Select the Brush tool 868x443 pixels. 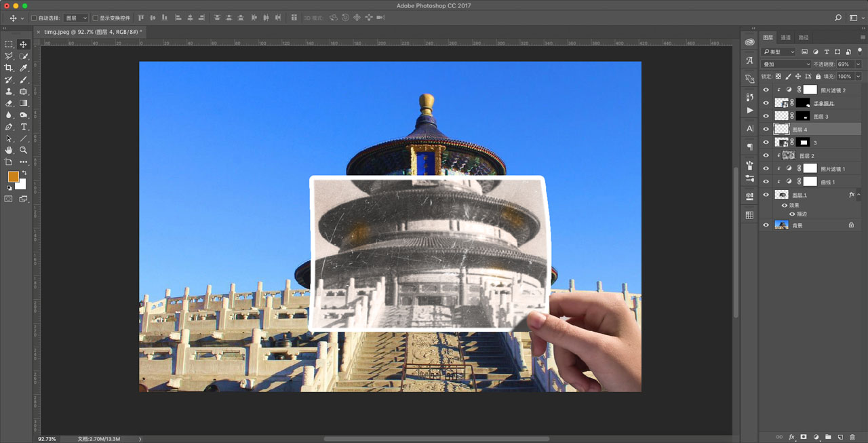24,80
